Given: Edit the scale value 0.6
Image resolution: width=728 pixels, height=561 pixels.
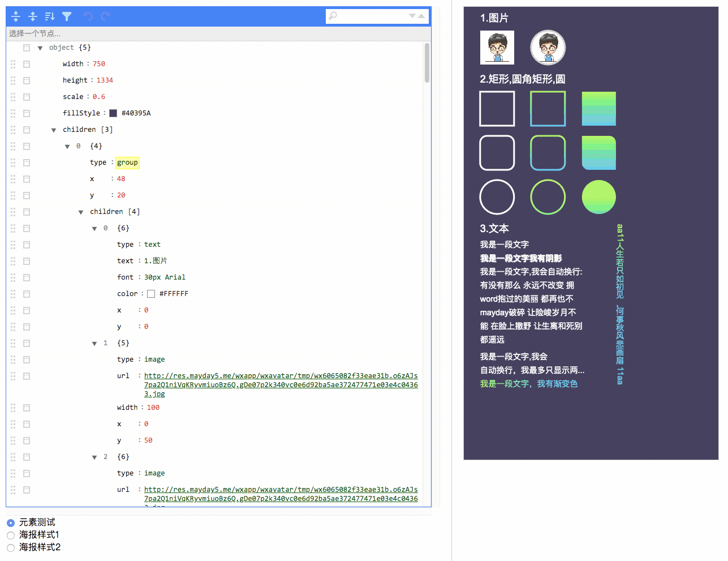Looking at the screenshot, I should point(99,97).
